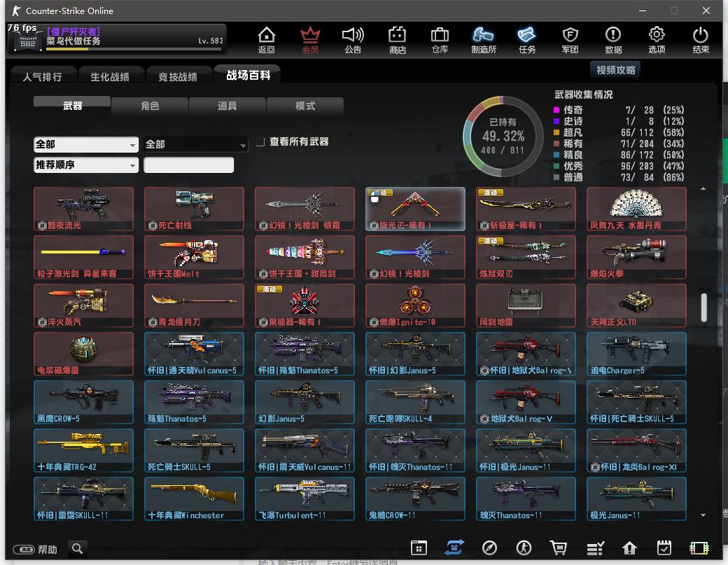Click the Lv.582 player badge icon

coord(27,41)
